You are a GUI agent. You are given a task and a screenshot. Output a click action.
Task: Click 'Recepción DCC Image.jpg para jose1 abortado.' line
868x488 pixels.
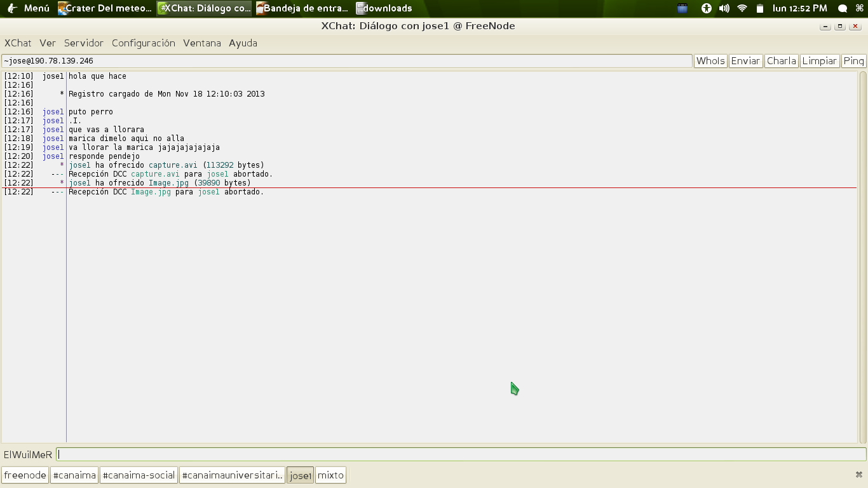(166, 192)
